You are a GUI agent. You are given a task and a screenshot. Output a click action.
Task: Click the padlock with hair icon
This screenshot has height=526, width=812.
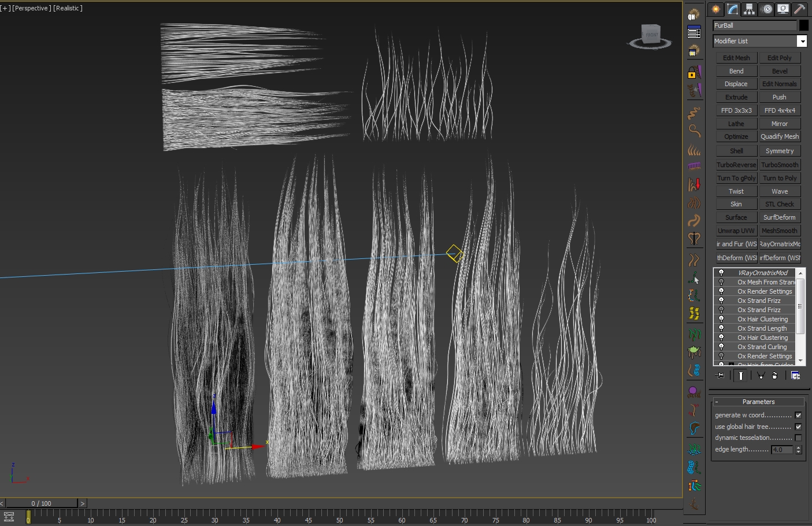click(694, 72)
